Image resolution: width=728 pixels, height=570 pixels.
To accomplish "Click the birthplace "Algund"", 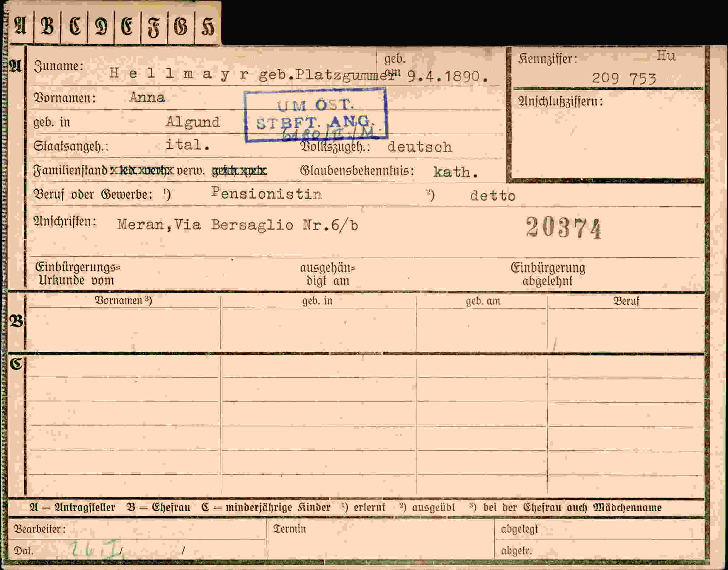I will pyautogui.click(x=193, y=122).
